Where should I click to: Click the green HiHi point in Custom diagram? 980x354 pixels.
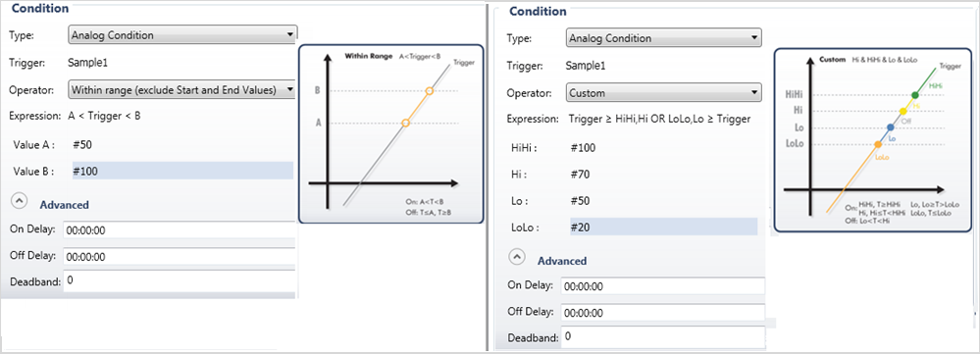pyautogui.click(x=915, y=95)
